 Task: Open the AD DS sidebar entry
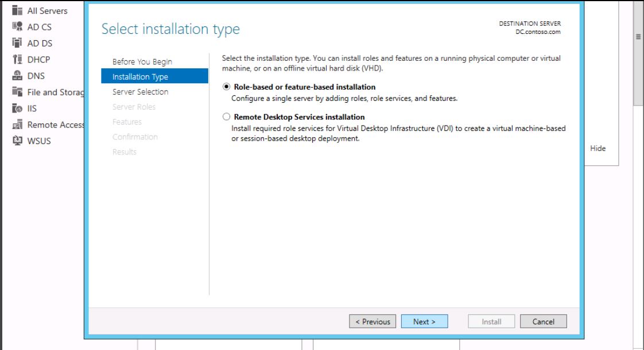pos(40,43)
